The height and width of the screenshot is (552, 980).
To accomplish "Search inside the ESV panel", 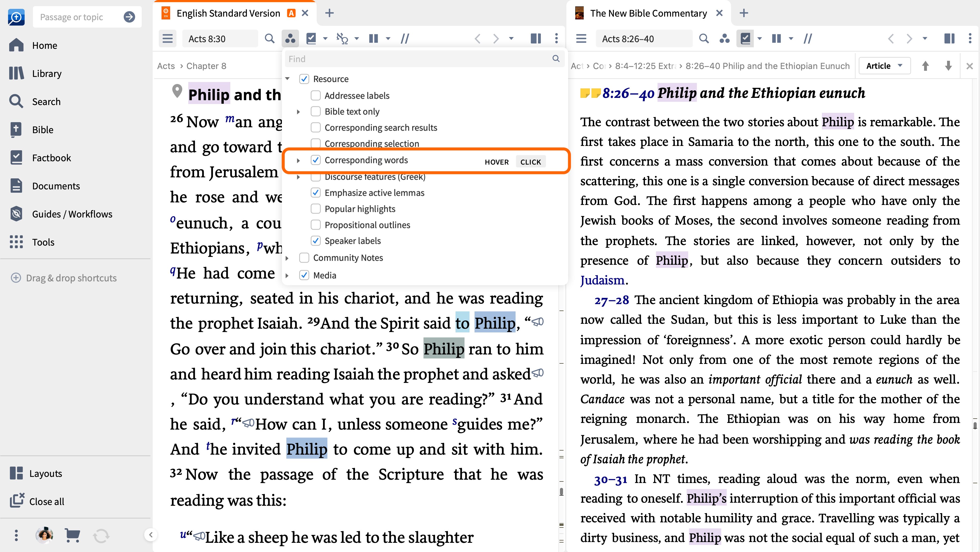I will [x=269, y=38].
